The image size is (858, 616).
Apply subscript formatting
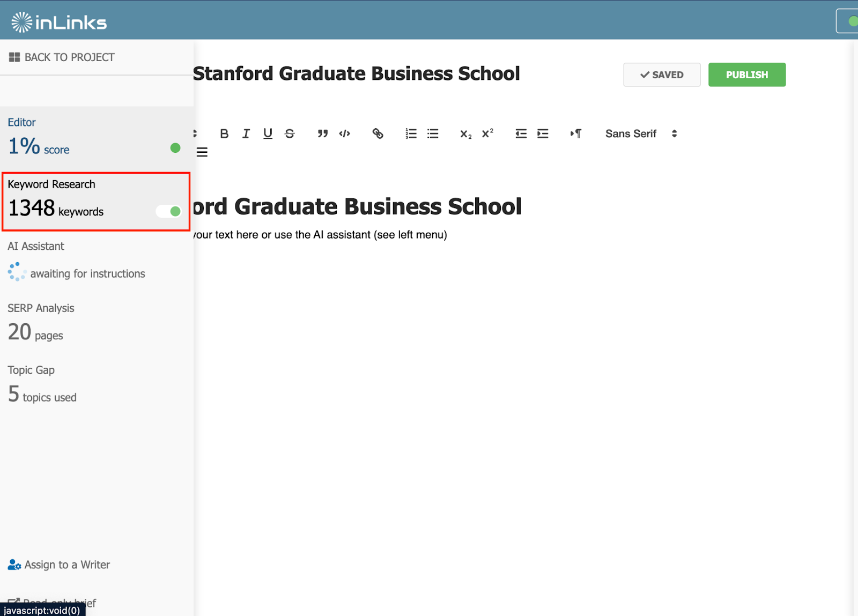465,134
